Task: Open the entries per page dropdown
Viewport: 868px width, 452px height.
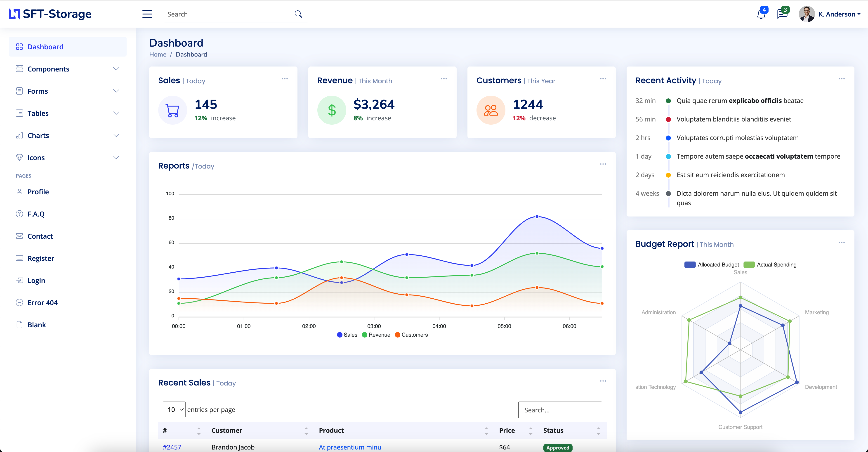Action: 174,409
